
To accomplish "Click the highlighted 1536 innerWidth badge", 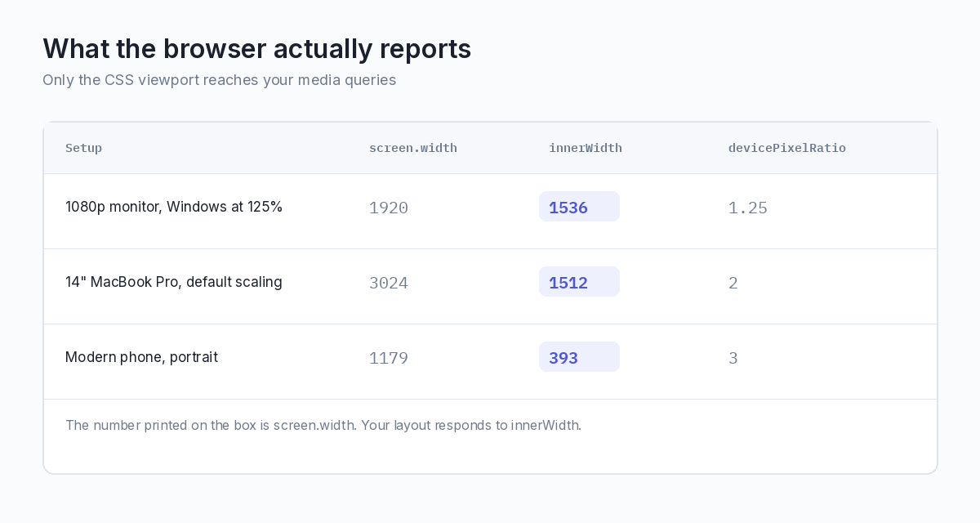I will pyautogui.click(x=579, y=207).
